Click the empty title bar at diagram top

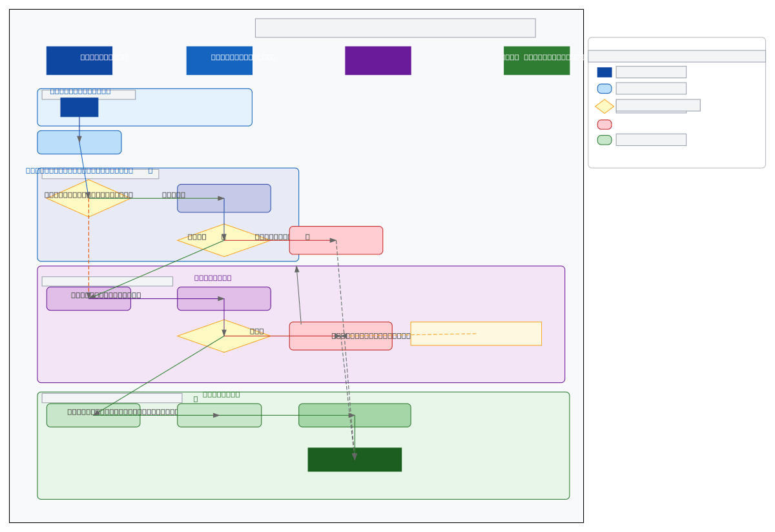[x=395, y=28]
